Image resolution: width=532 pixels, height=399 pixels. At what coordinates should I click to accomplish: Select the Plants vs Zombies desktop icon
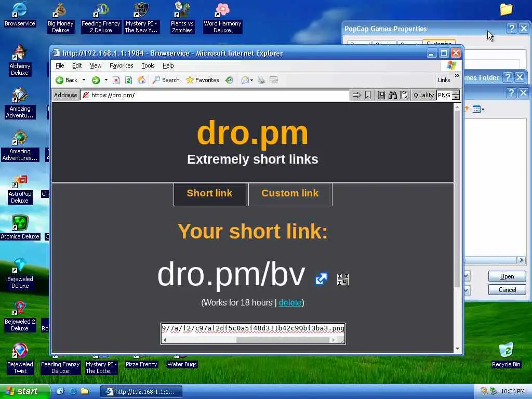coord(182,18)
